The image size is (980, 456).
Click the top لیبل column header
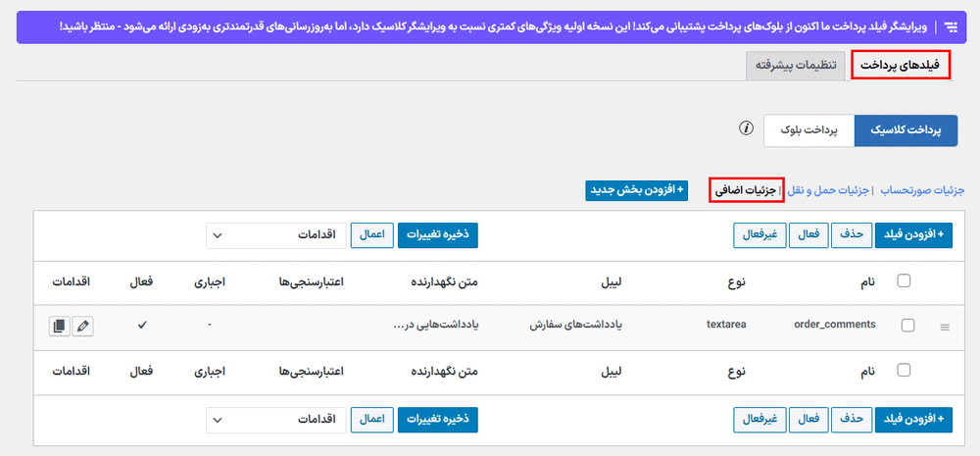[x=613, y=281]
